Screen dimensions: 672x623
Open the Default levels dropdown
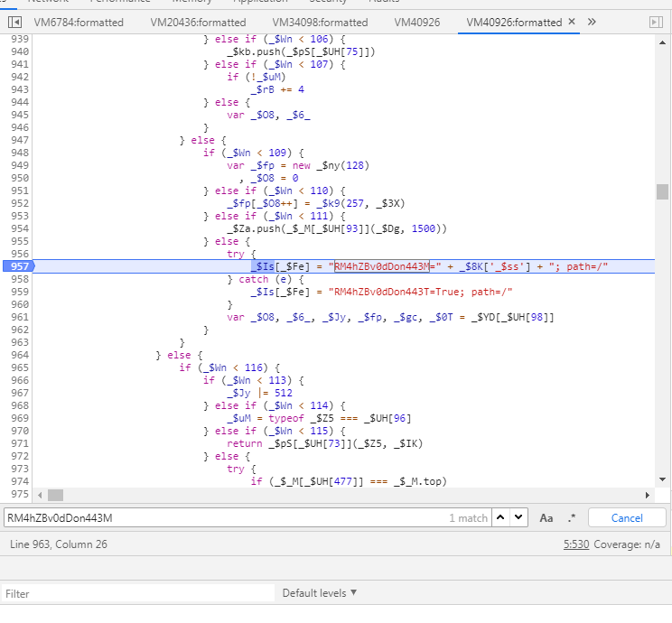[x=321, y=593]
